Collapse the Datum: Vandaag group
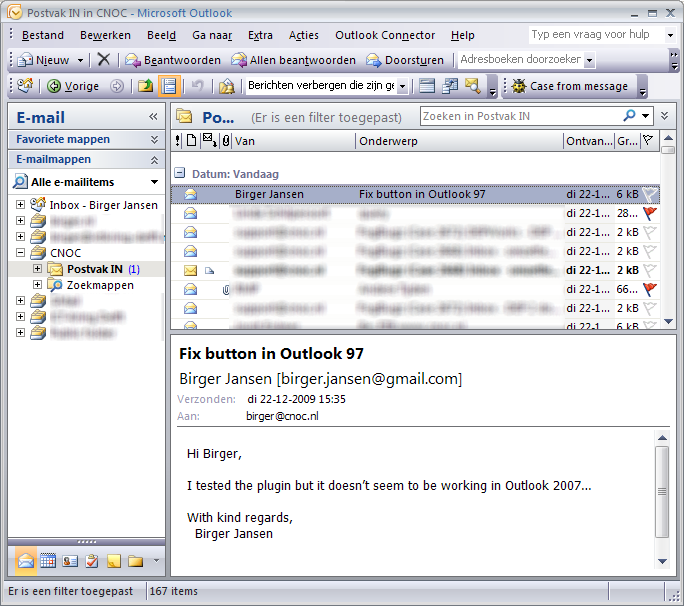This screenshot has height=606, width=684. tap(179, 173)
